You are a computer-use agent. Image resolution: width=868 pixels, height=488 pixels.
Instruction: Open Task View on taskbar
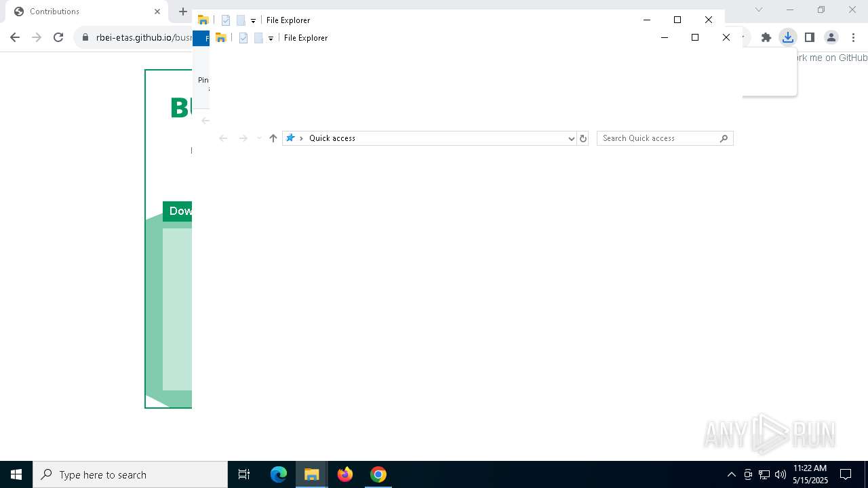[x=244, y=474]
